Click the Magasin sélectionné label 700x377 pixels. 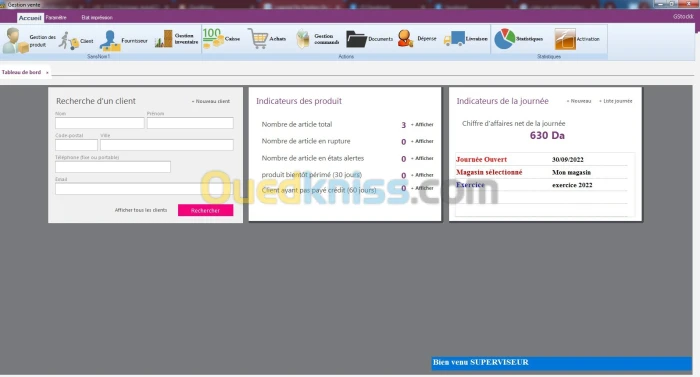tap(489, 172)
